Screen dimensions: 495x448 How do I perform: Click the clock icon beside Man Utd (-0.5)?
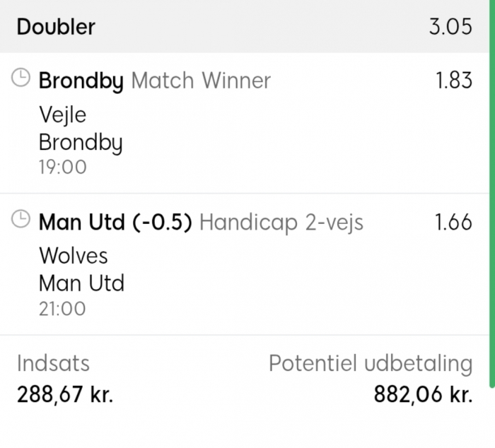click(x=22, y=220)
